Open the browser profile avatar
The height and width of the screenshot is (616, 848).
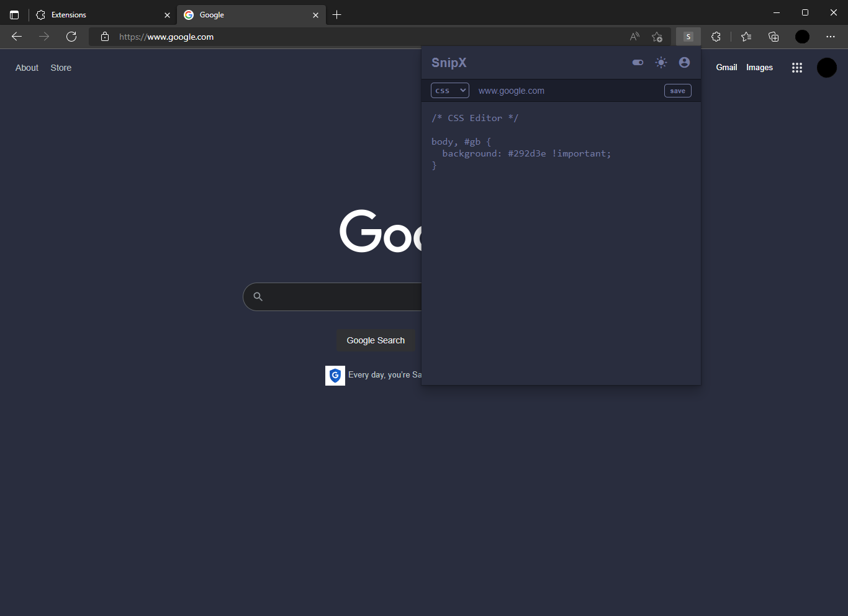pyautogui.click(x=802, y=37)
